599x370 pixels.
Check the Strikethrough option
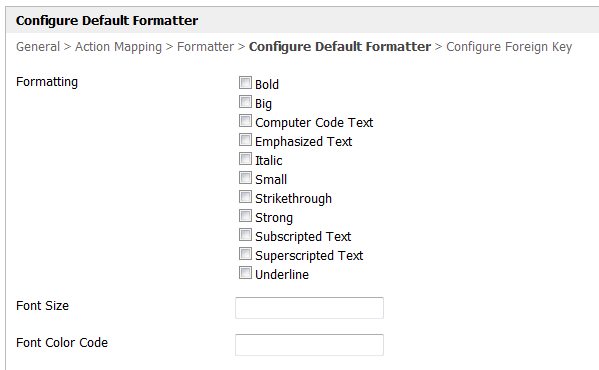coord(245,197)
